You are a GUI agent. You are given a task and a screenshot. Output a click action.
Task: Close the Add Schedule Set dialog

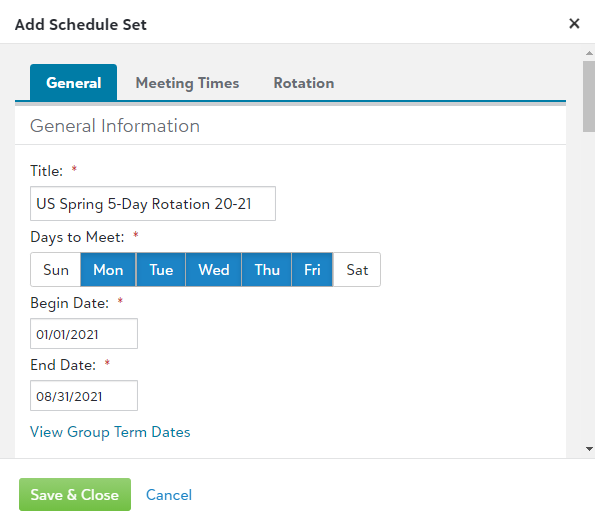[574, 24]
